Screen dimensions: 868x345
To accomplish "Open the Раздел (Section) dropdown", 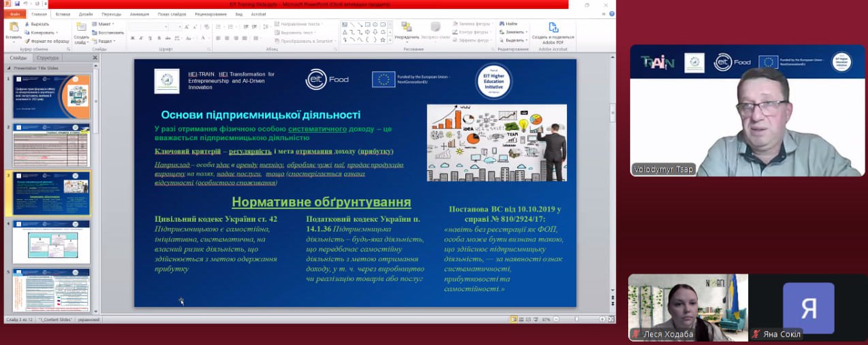I will [103, 42].
